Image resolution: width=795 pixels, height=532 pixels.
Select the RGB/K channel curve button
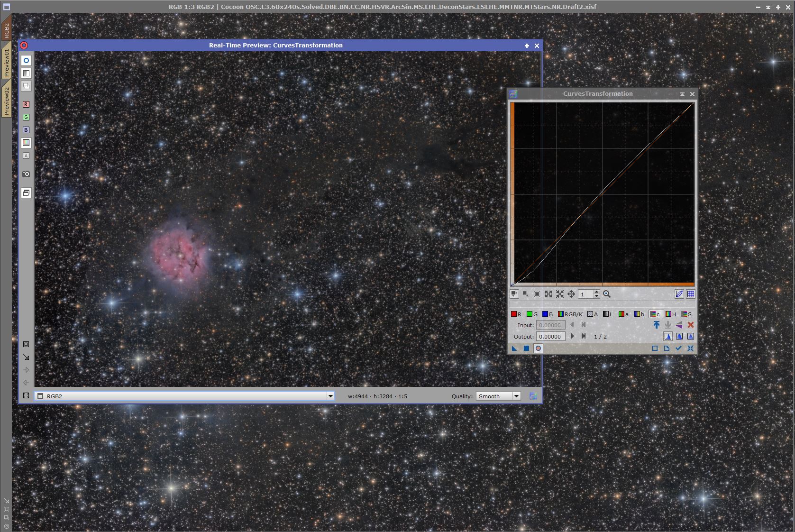click(570, 314)
